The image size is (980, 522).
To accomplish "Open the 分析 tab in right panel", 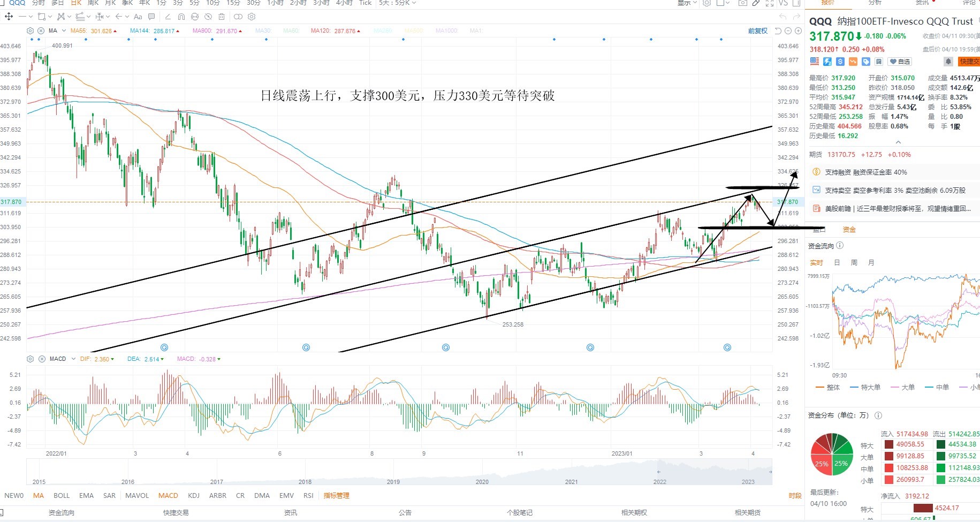I will point(875,3).
